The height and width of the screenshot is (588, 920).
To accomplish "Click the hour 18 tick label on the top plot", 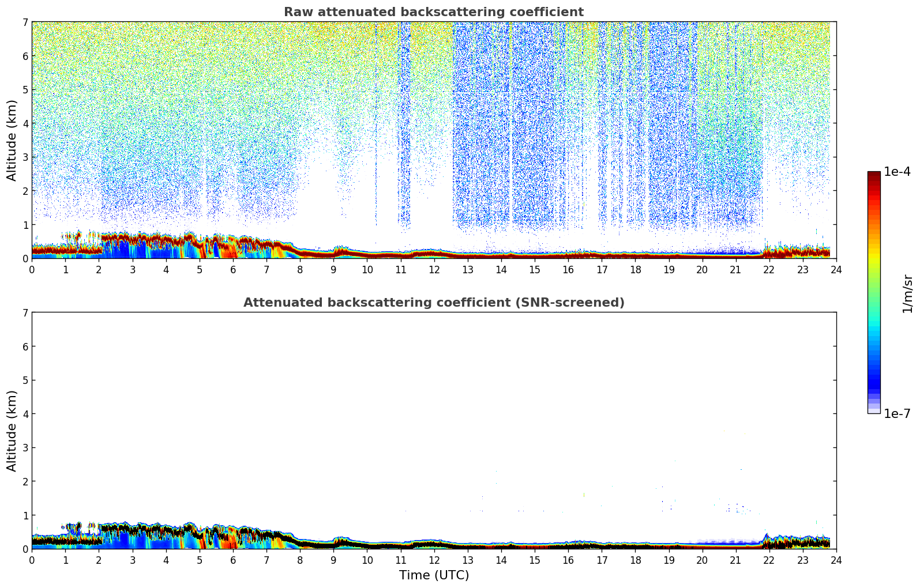I will coord(635,269).
